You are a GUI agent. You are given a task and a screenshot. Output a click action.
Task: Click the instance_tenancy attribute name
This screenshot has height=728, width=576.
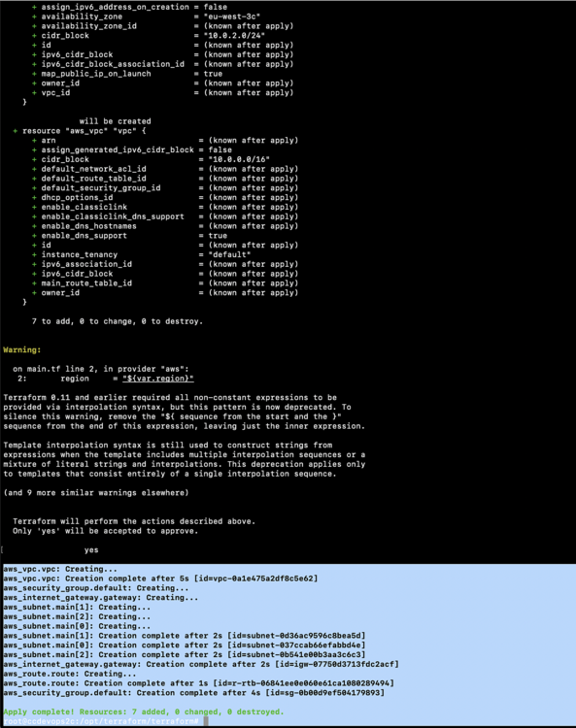(80, 254)
